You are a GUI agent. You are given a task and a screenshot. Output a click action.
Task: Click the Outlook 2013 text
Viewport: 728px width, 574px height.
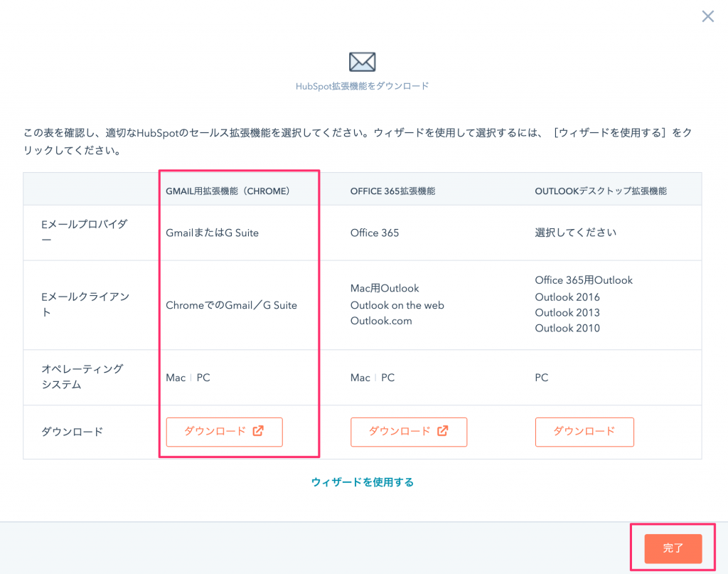[567, 312]
